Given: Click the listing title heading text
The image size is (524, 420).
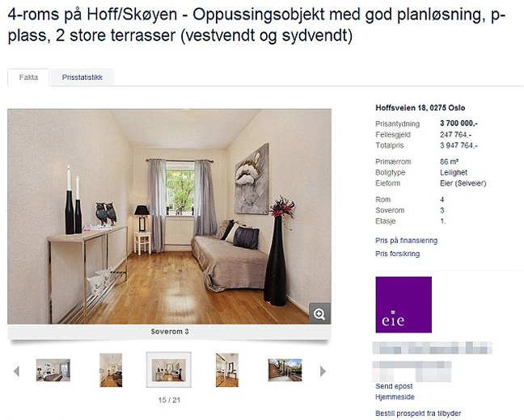Looking at the screenshot, I should [x=256, y=25].
